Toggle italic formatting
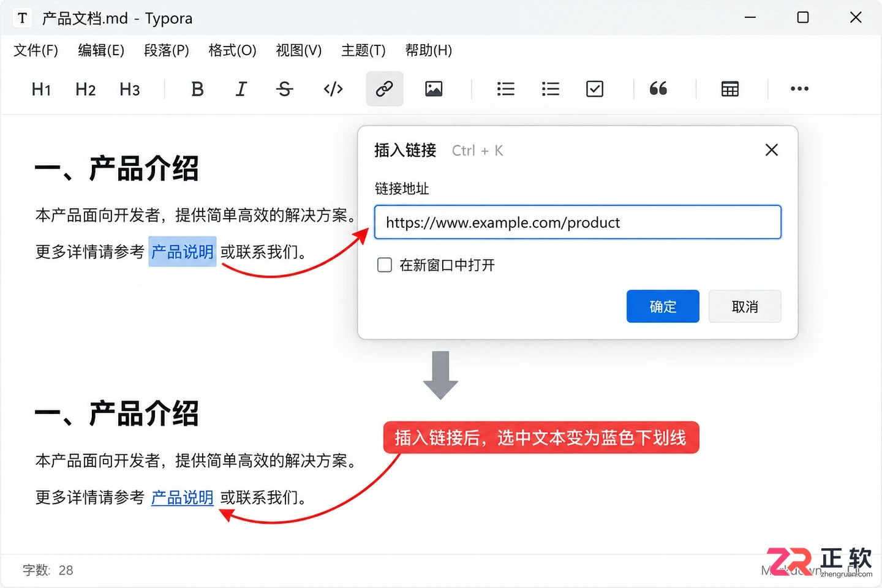Viewport: 882px width, 588px height. tap(241, 89)
